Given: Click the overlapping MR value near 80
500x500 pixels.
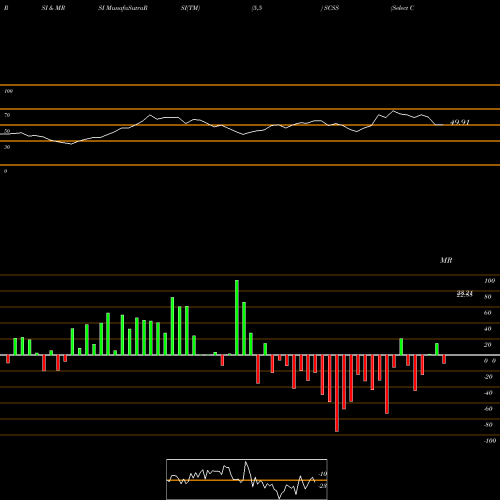Looking at the screenshot, I should (465, 294).
